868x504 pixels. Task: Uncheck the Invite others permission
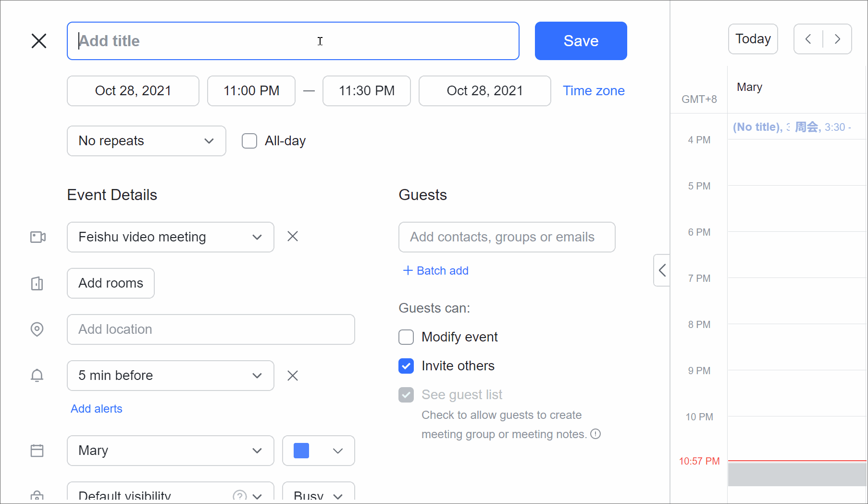406,366
